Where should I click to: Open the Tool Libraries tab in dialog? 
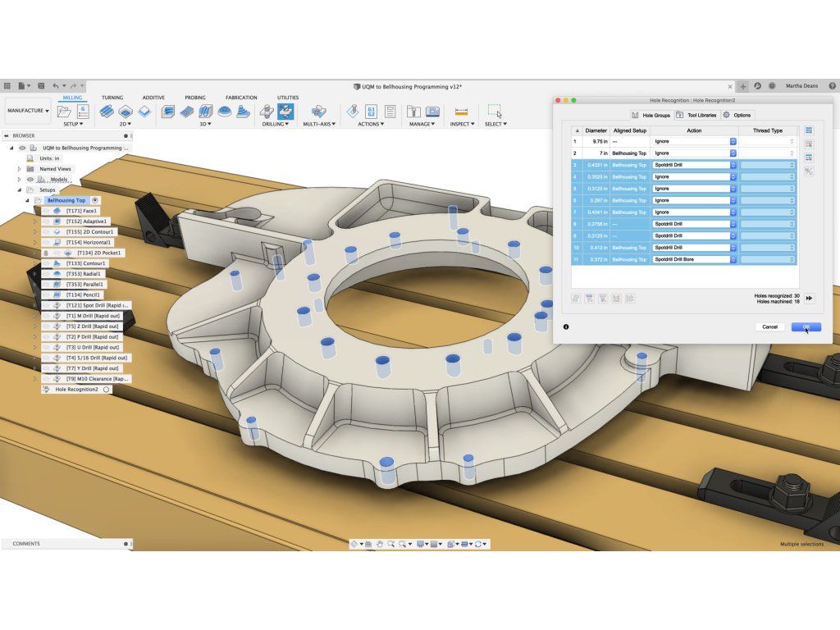tap(696, 115)
